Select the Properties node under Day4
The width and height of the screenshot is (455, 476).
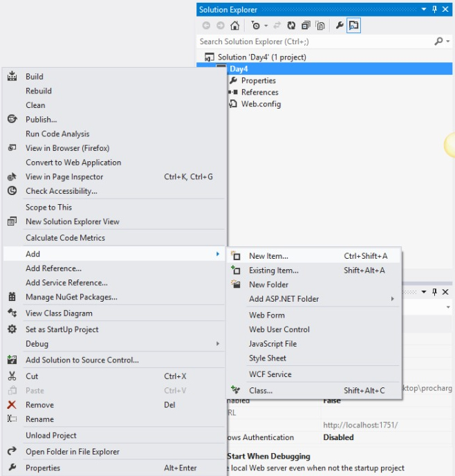pyautogui.click(x=259, y=80)
